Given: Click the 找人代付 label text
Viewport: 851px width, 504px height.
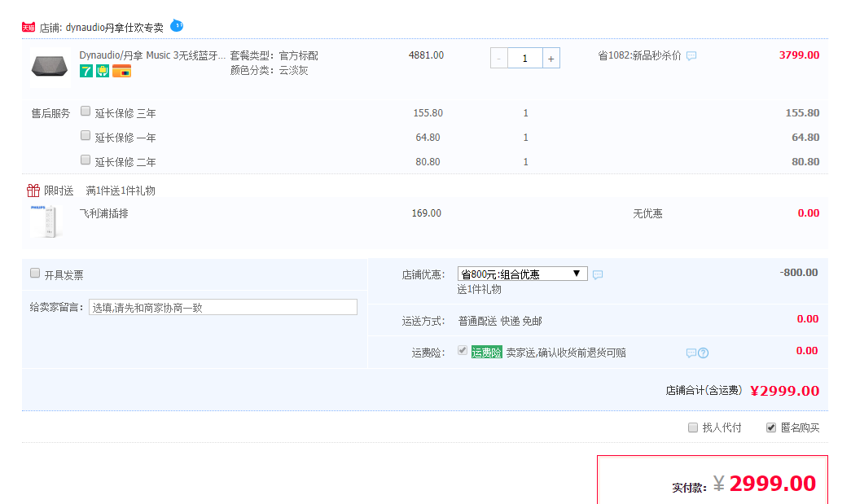Looking at the screenshot, I should (722, 428).
